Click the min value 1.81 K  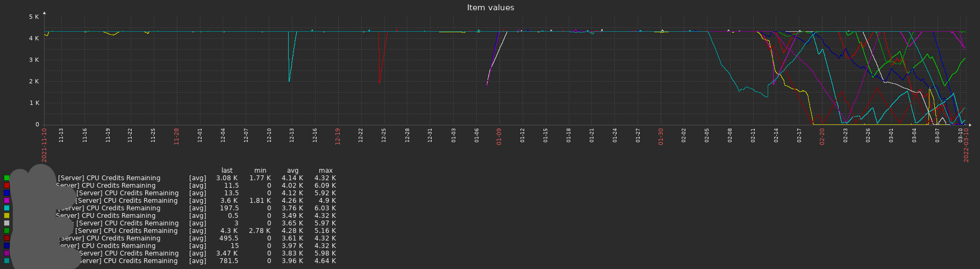pyautogui.click(x=260, y=201)
